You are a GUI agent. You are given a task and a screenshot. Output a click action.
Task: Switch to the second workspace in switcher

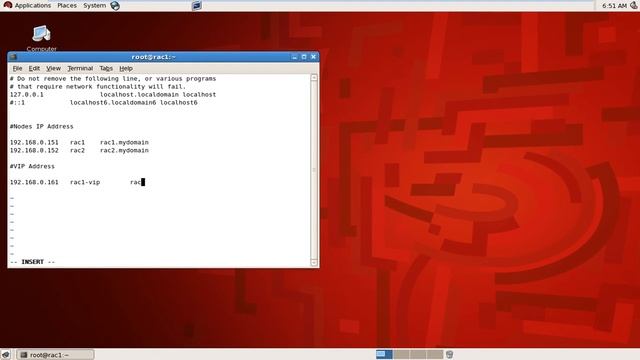coord(401,354)
